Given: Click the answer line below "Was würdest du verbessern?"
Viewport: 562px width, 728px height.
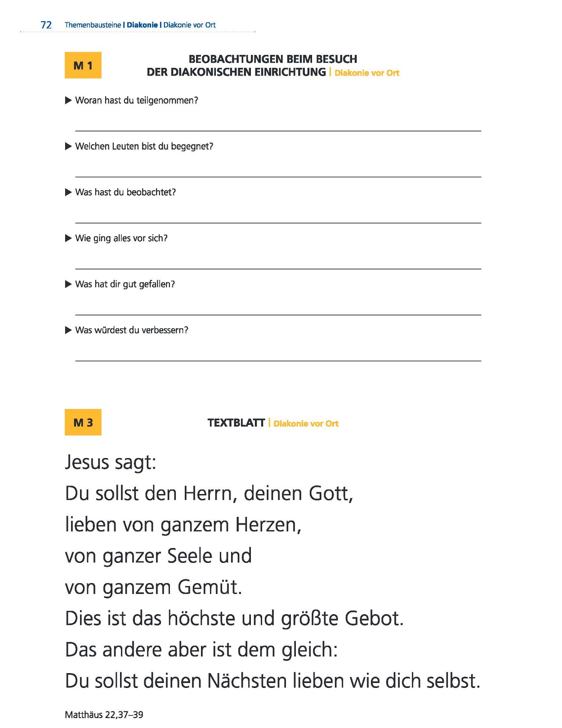Looking at the screenshot, I should tap(278, 360).
